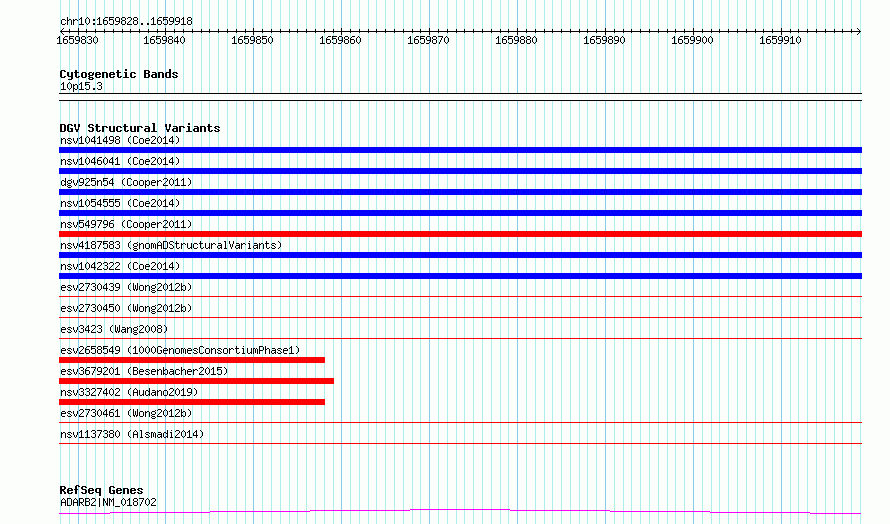Click blue bar under nsv1042322

point(460,276)
